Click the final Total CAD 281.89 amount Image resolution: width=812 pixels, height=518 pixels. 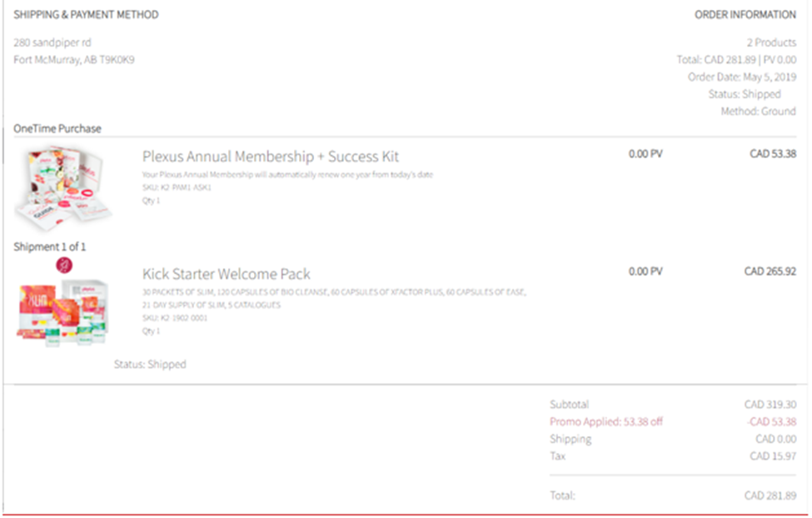click(x=770, y=496)
